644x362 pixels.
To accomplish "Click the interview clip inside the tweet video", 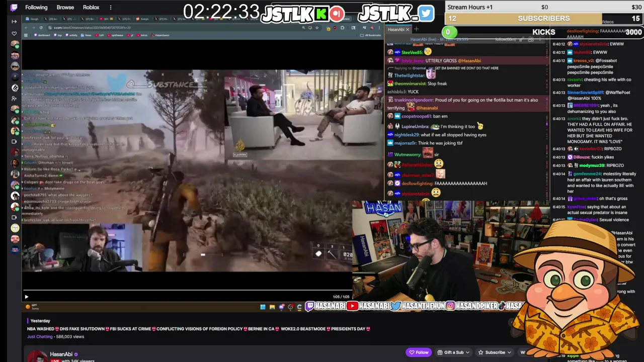I will [303, 115].
